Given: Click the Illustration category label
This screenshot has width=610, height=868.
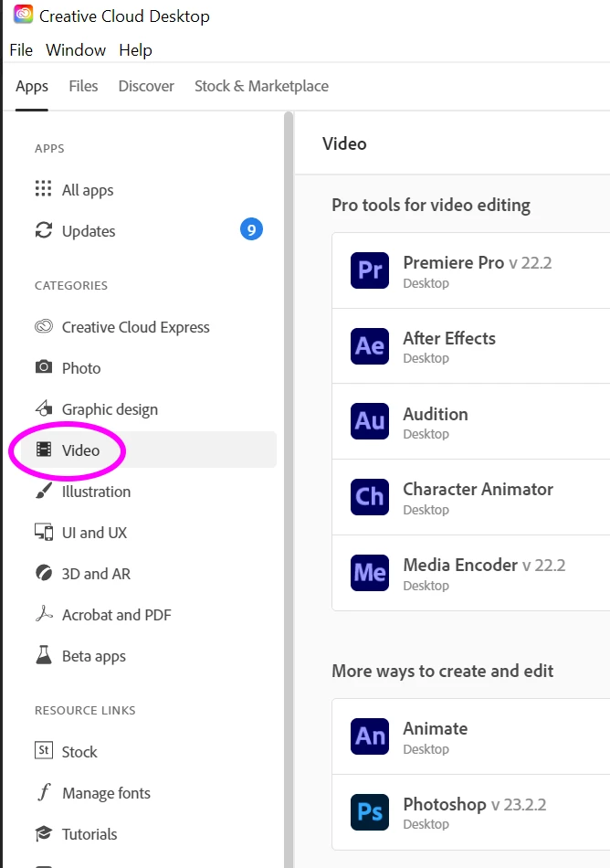Looking at the screenshot, I should [96, 492].
